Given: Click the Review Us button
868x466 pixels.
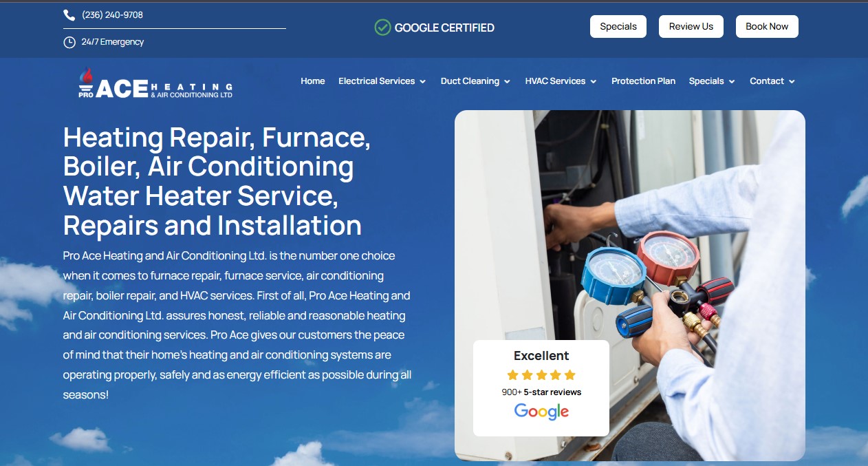Looking at the screenshot, I should (x=691, y=26).
